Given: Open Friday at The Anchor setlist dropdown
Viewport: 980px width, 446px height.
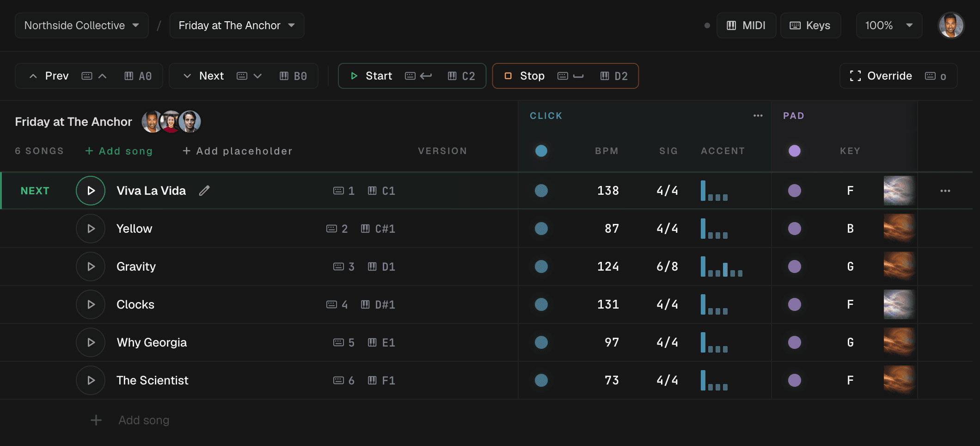Looking at the screenshot, I should 237,25.
